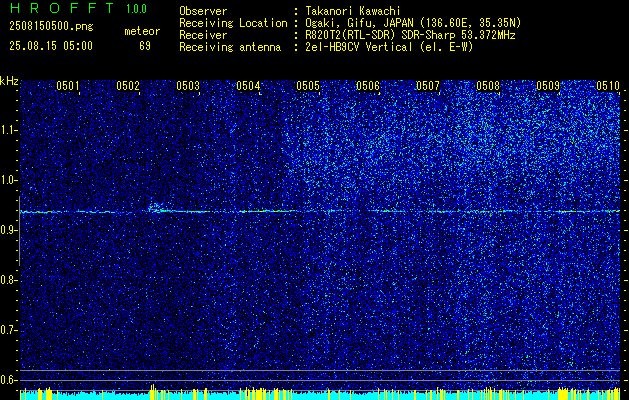The width and height of the screenshot is (629, 400).
Task: Click the version number 1.0.0
Action: pos(136,8)
